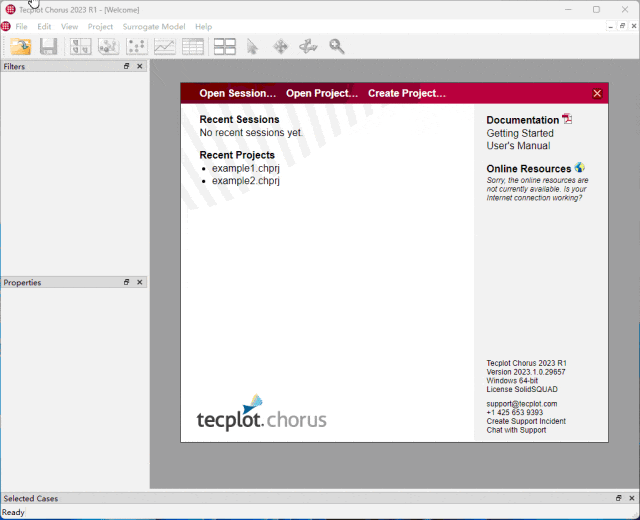Close the inner Welcome document window
Screen dimensions: 640x520
pos(634,26)
